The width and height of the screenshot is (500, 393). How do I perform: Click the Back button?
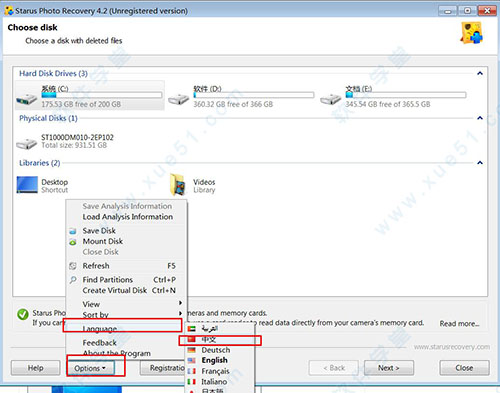334,368
